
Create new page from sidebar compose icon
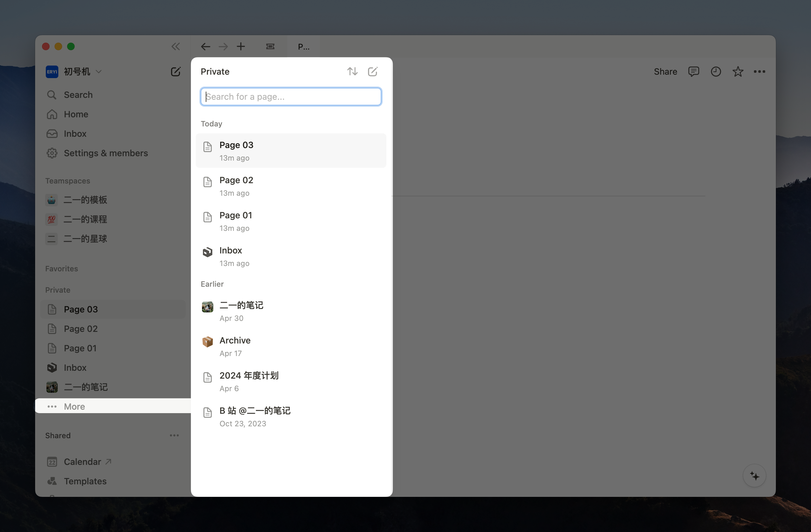tap(176, 72)
